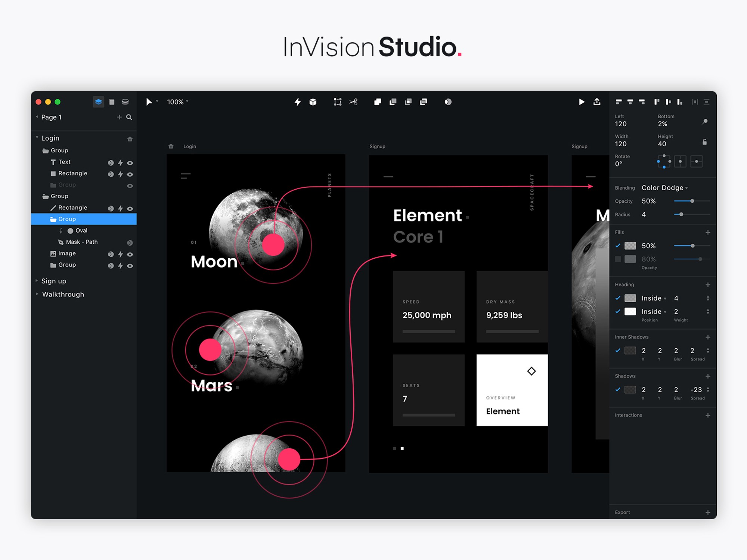The width and height of the screenshot is (747, 560).
Task: Select the Oval layer in the list
Action: click(81, 231)
